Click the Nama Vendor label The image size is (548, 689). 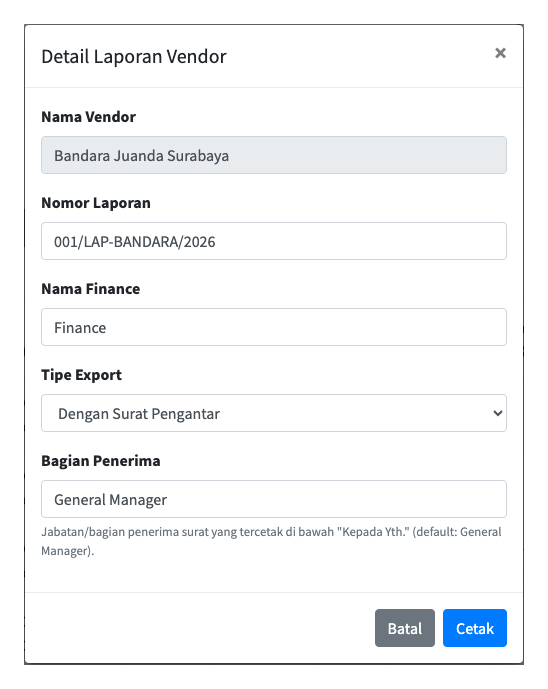[88, 117]
